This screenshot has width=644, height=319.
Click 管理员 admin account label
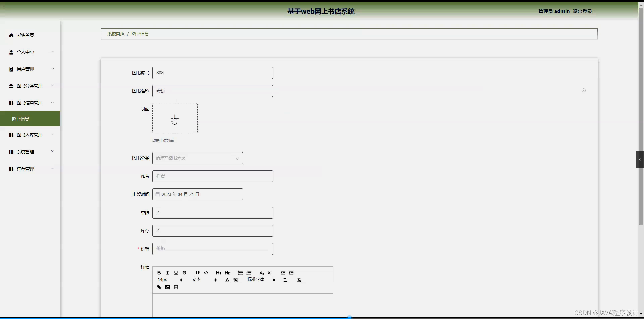point(554,11)
